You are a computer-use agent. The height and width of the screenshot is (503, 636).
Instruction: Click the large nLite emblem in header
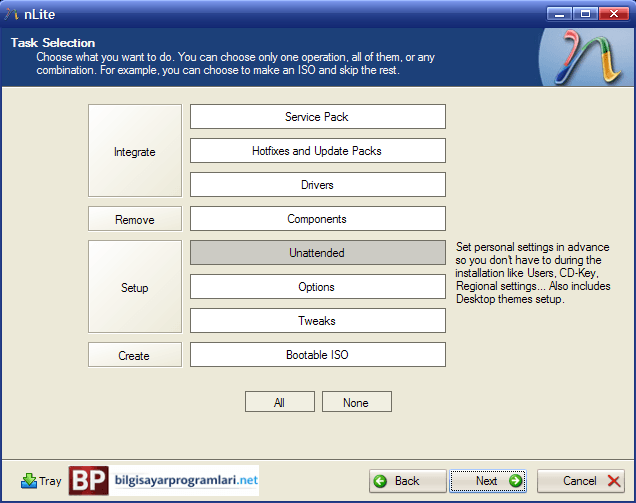point(587,57)
